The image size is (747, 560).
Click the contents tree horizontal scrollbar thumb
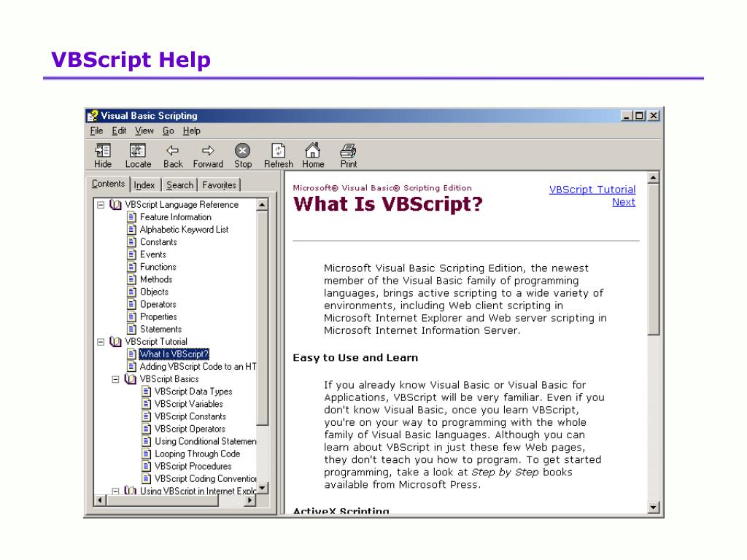pyautogui.click(x=163, y=500)
